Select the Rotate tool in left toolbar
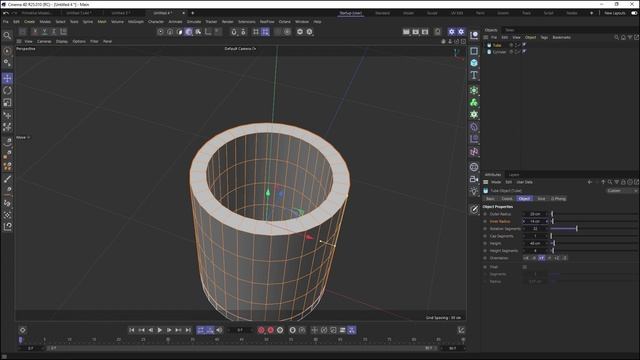 click(7, 91)
